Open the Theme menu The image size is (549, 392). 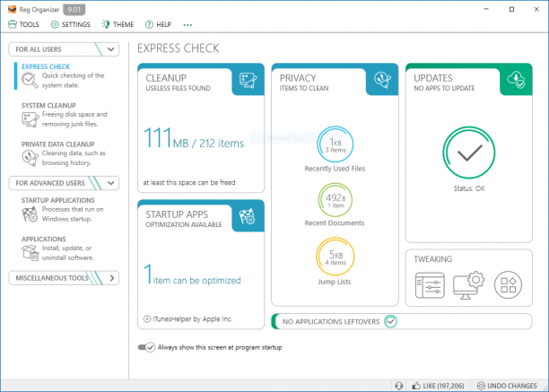click(118, 24)
